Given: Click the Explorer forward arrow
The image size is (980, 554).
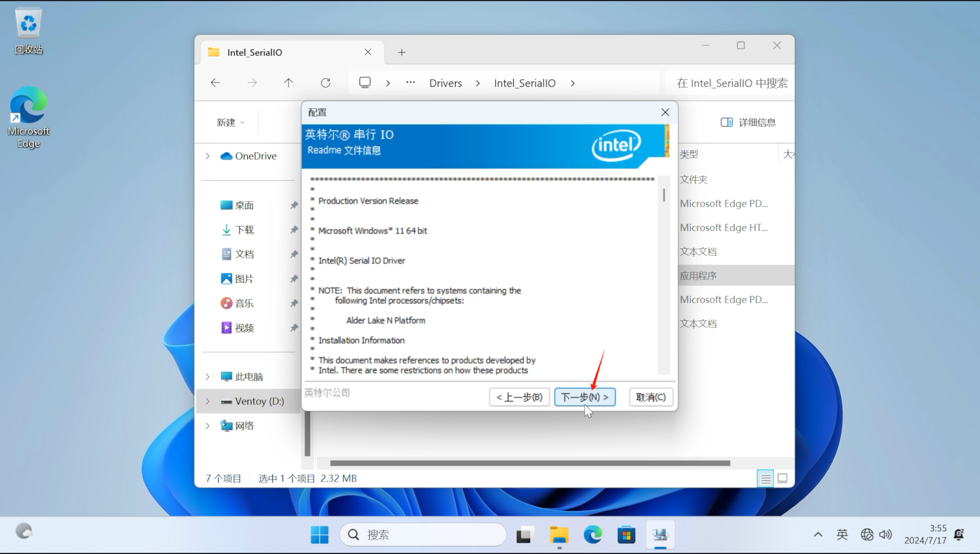Looking at the screenshot, I should click(x=252, y=83).
